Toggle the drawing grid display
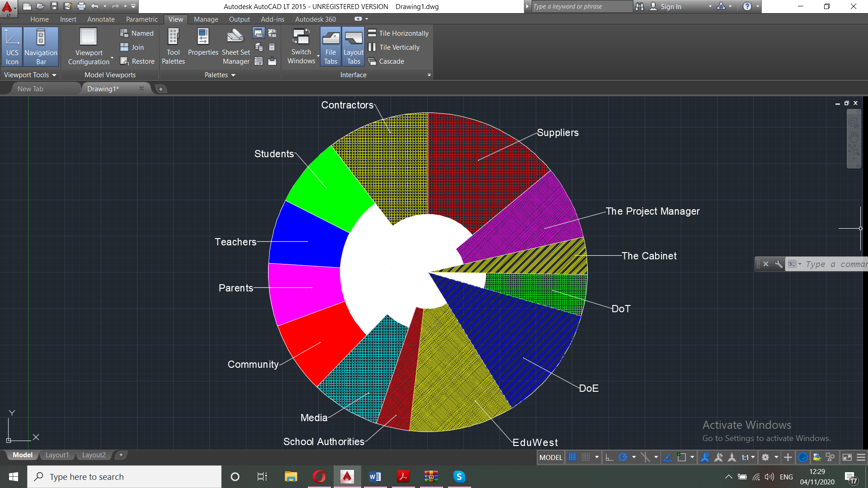The width and height of the screenshot is (868, 488). pyautogui.click(x=572, y=457)
